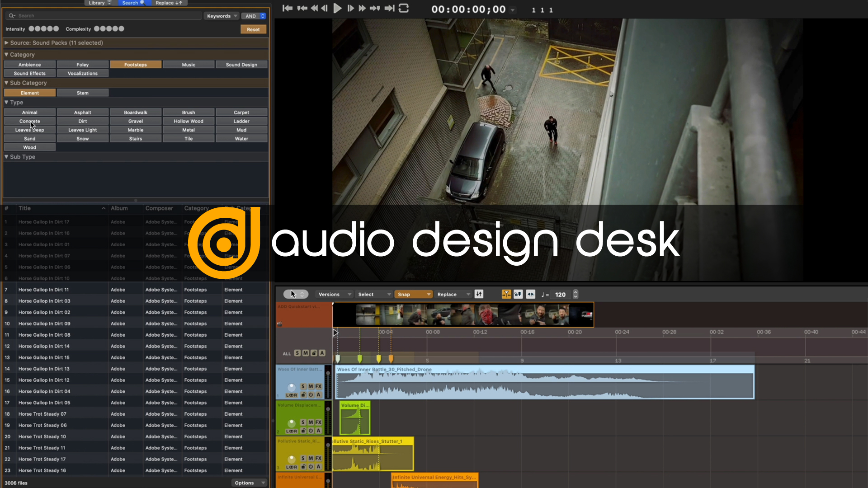868x488 pixels.
Task: Toggle loop playback
Action: [x=404, y=8]
